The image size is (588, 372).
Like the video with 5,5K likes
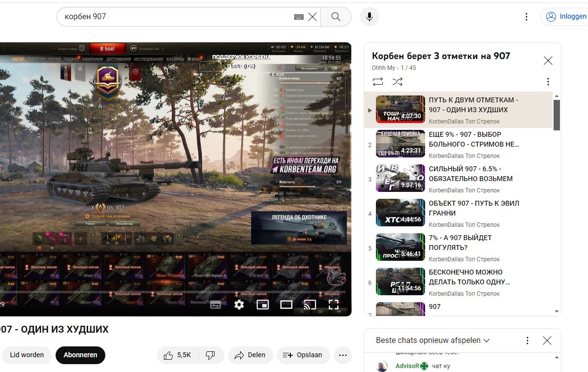coord(178,355)
